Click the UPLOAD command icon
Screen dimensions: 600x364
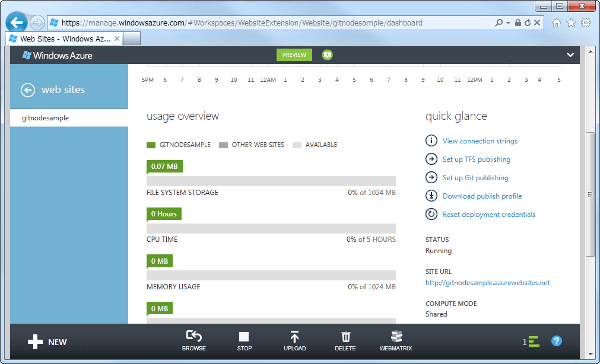tap(294, 337)
